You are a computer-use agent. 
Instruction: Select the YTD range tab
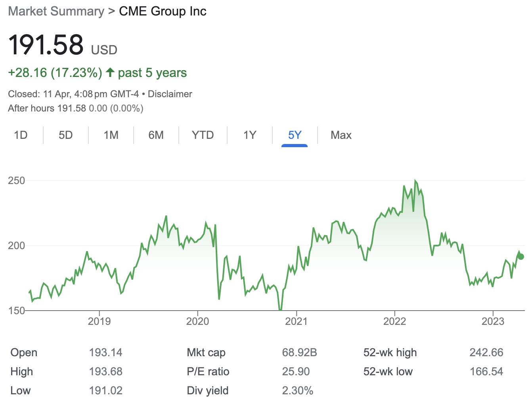pyautogui.click(x=203, y=135)
